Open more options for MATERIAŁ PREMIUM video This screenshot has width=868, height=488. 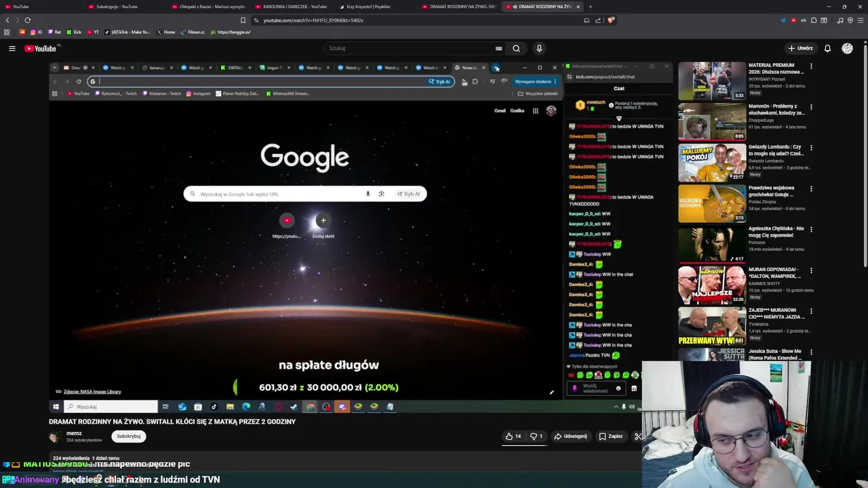811,66
